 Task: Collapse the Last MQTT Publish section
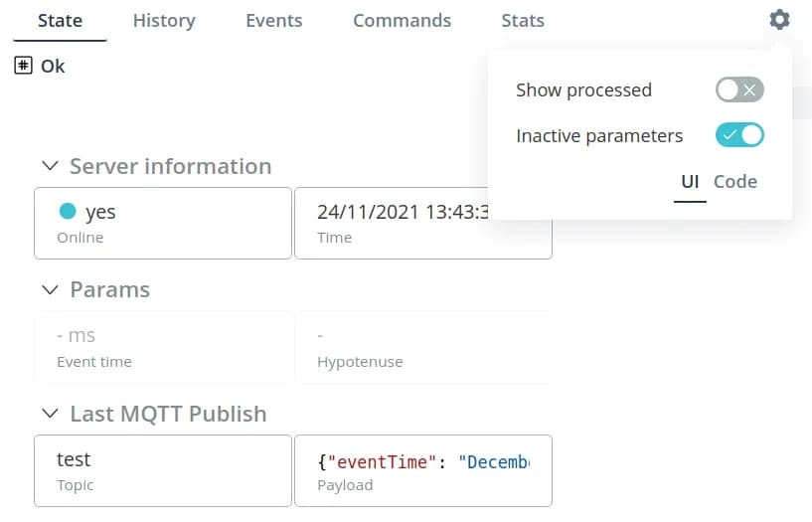pyautogui.click(x=50, y=414)
